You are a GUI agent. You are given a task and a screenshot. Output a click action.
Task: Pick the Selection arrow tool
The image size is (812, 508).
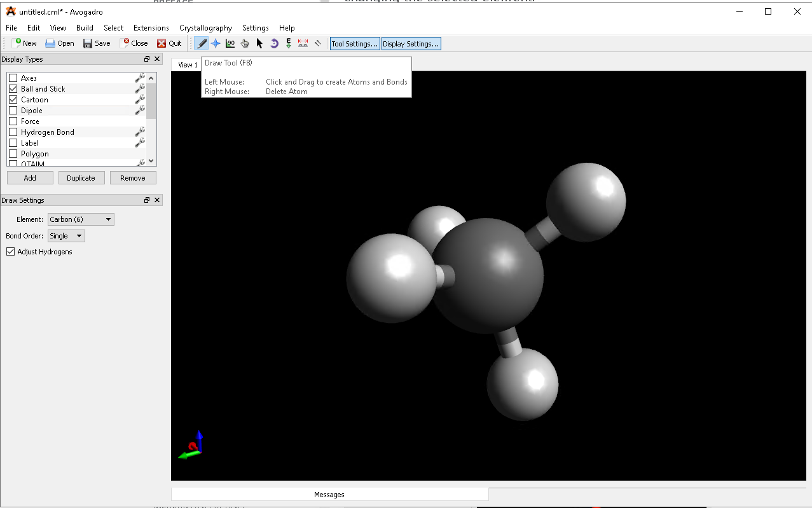pyautogui.click(x=259, y=43)
